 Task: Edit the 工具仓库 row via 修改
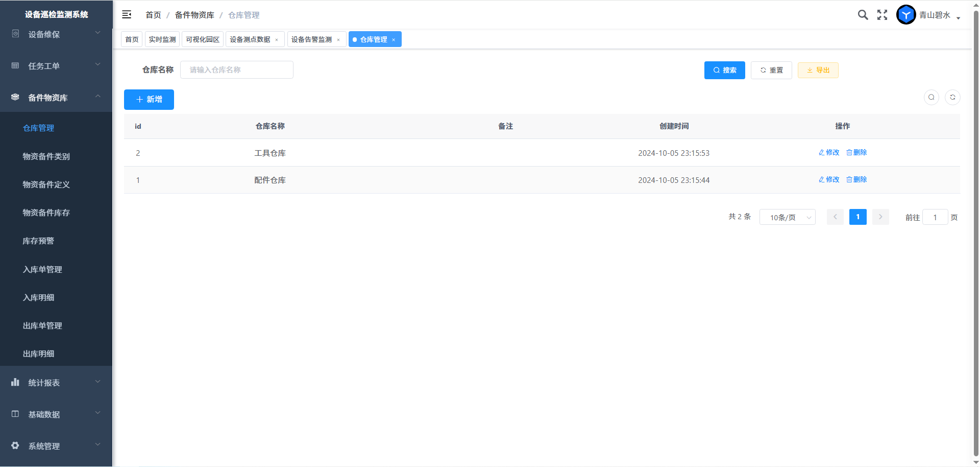tap(829, 152)
